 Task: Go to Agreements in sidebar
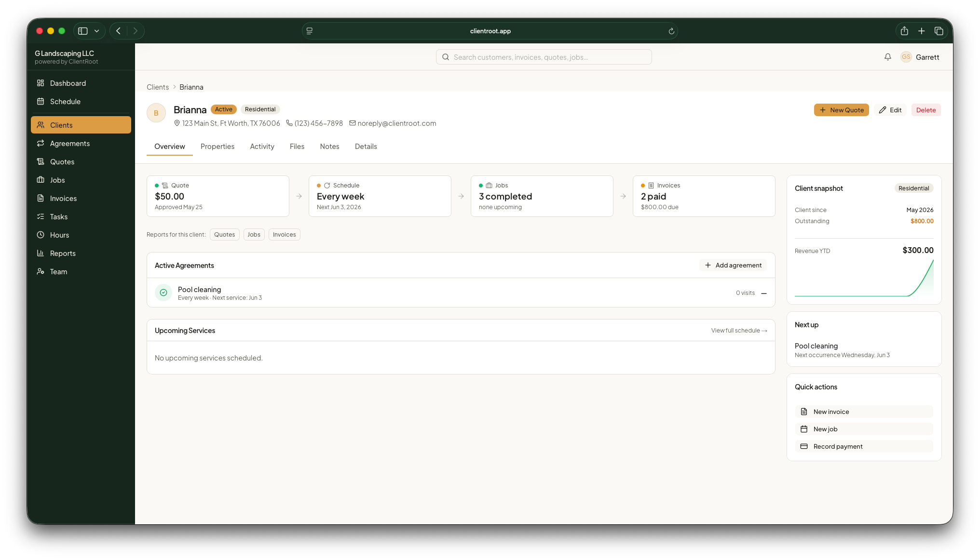81,144
